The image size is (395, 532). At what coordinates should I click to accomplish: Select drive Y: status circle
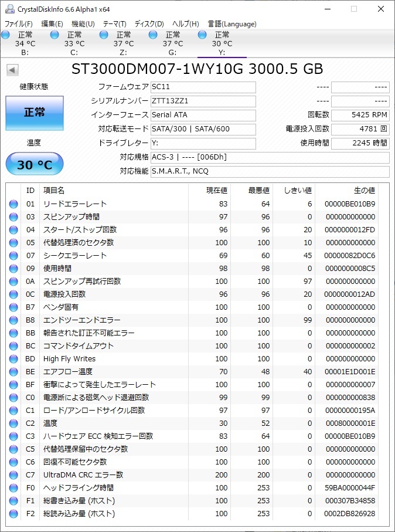tap(202, 35)
